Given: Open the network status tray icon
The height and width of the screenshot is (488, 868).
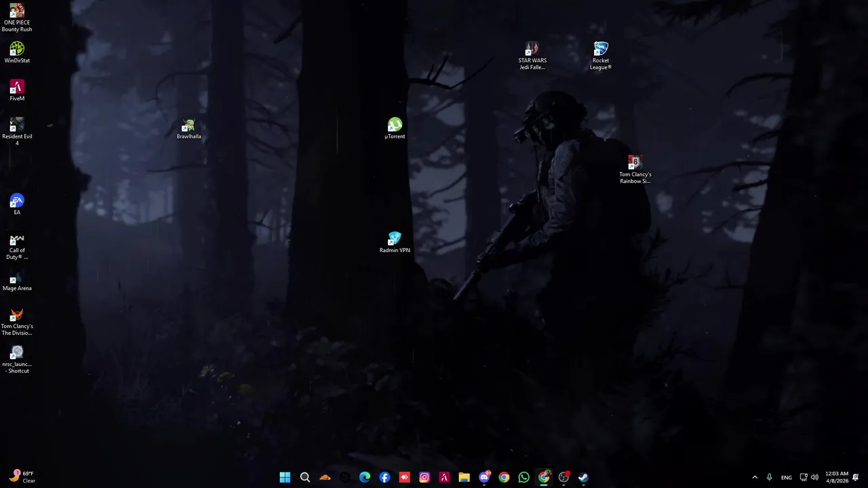Looking at the screenshot, I should (x=804, y=477).
